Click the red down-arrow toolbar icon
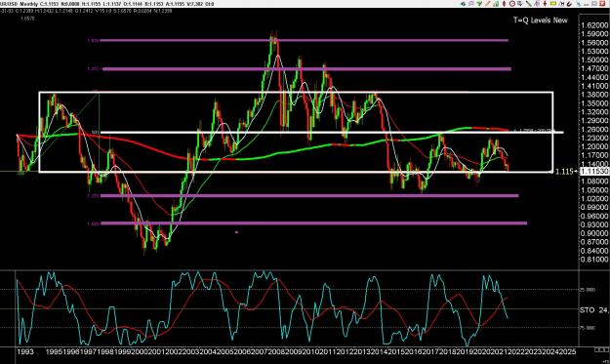The height and width of the screenshot is (364, 610). click(545, 4)
